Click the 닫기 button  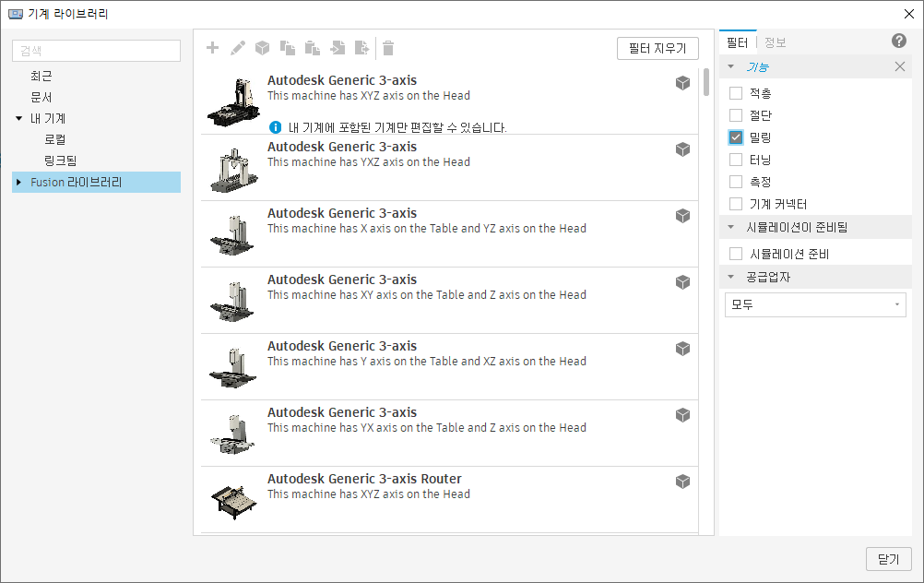[x=889, y=559]
